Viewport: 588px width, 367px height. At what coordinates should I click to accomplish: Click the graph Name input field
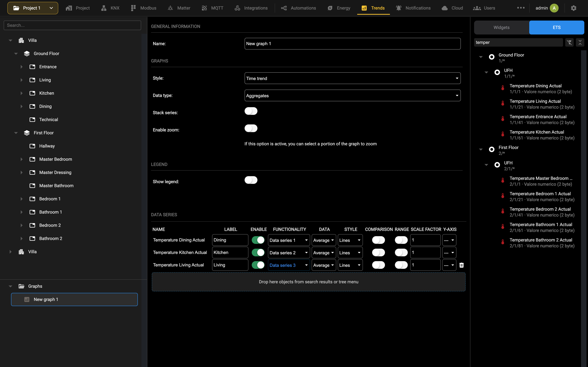coord(352,44)
